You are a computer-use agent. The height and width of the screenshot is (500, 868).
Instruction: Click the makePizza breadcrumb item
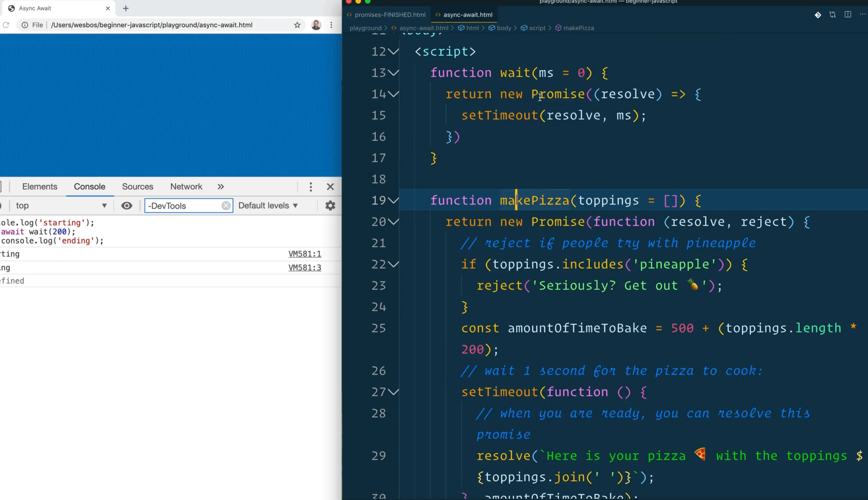coord(578,28)
